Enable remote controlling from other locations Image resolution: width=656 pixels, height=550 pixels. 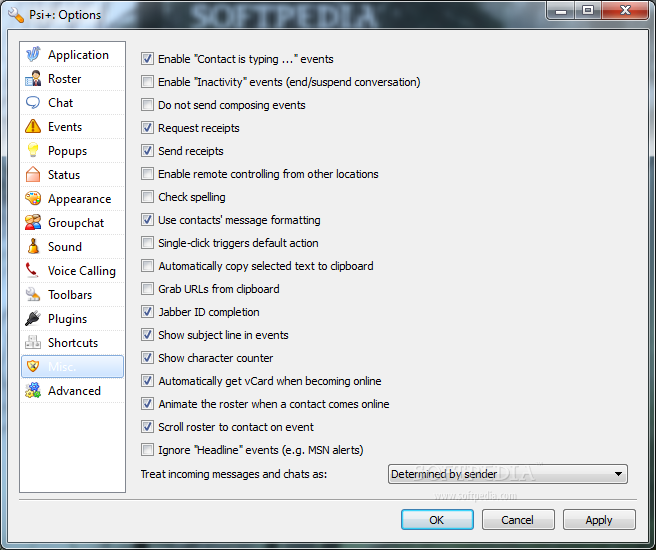(x=147, y=174)
